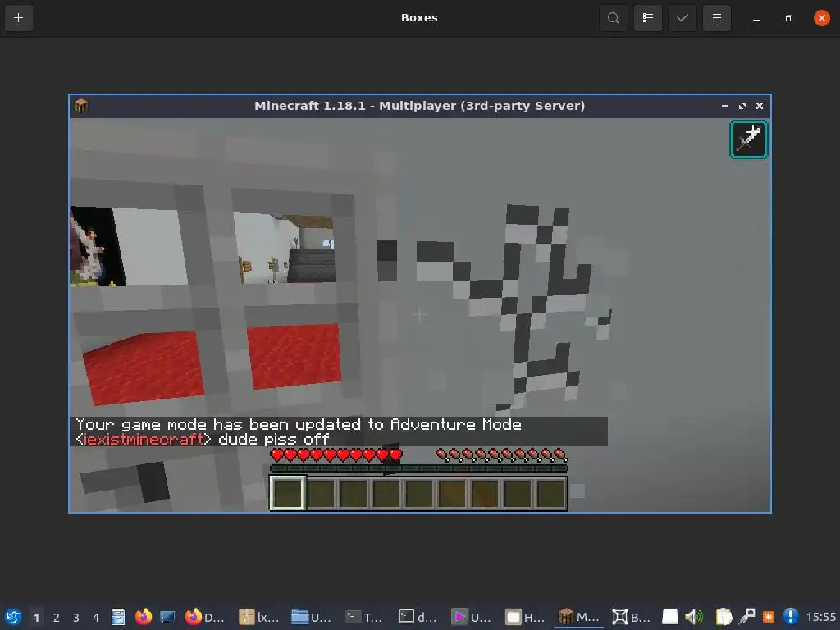Click the blue exclamation notification tray icon
The height and width of the screenshot is (630, 840).
pos(791,617)
